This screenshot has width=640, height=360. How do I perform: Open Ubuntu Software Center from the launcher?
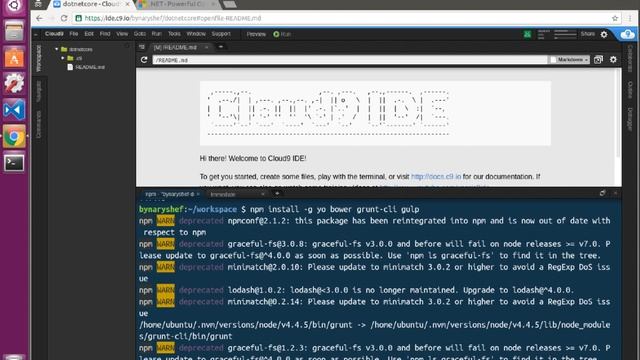(14, 58)
